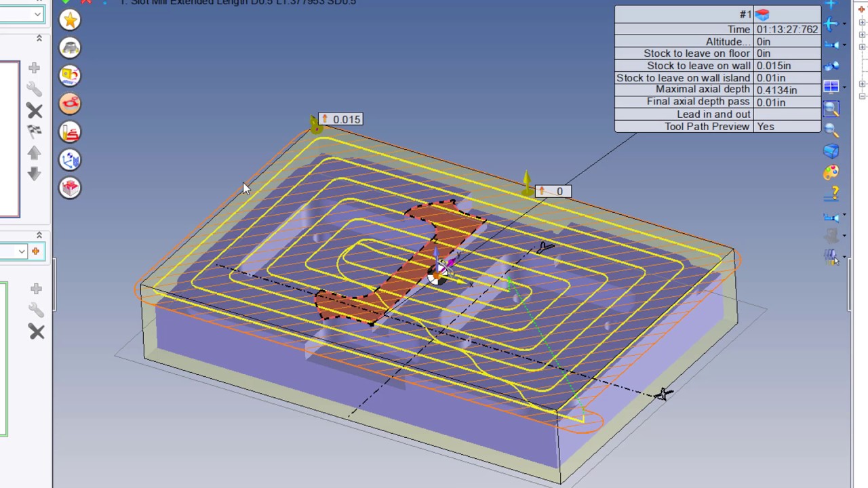Screen dimensions: 868x488
Task: Edit Final axial depth pass 0.01in value
Action: coord(787,102)
